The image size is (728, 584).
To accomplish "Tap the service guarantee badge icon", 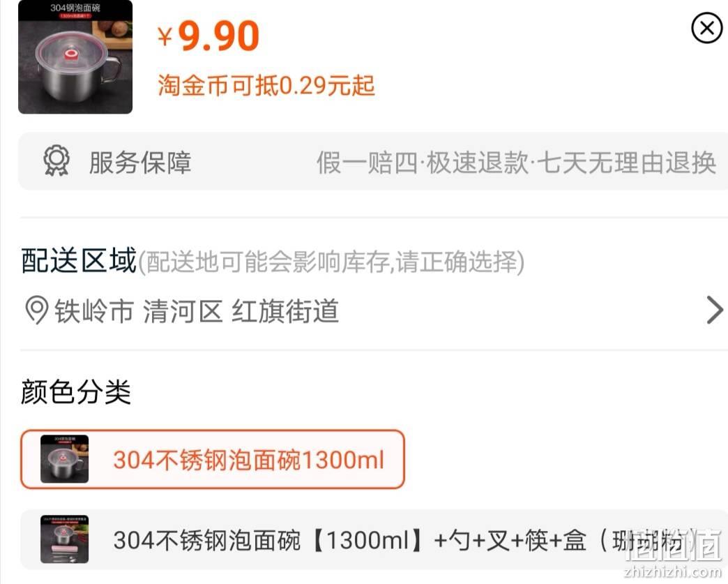I will pyautogui.click(x=56, y=160).
